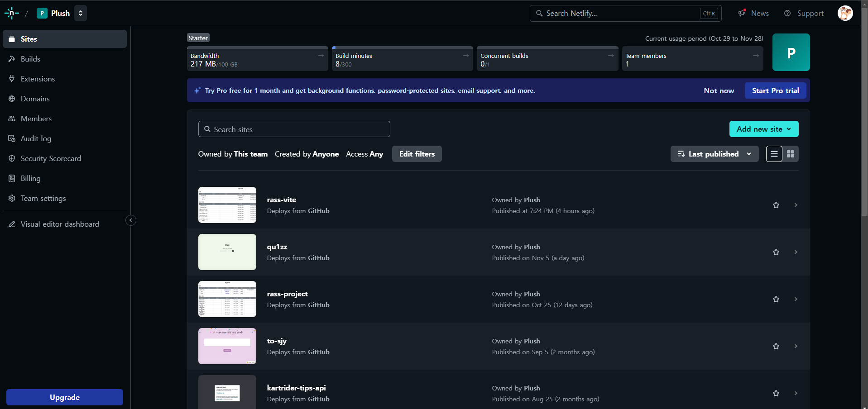Switch to grid view
This screenshot has width=868, height=409.
tap(791, 154)
